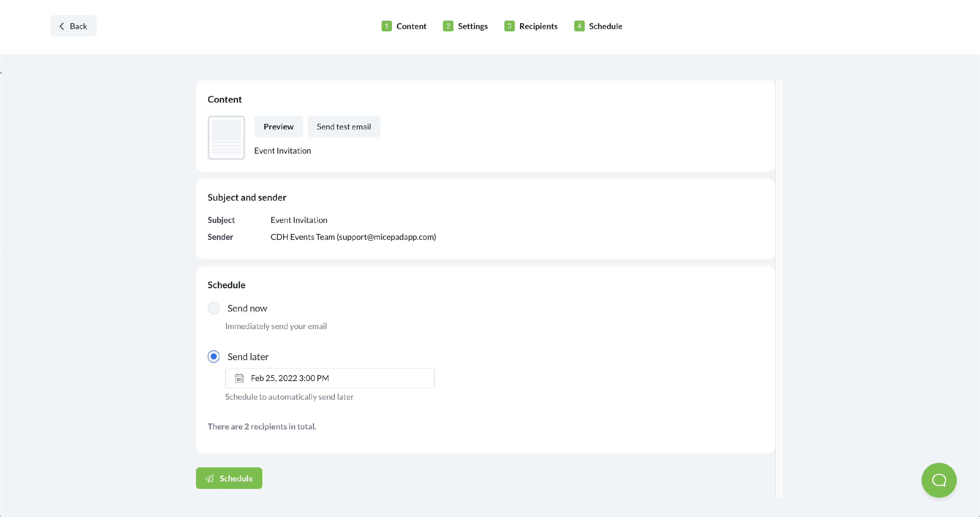Image resolution: width=980 pixels, height=517 pixels.
Task: Click step 4 number badge
Action: pyautogui.click(x=579, y=26)
